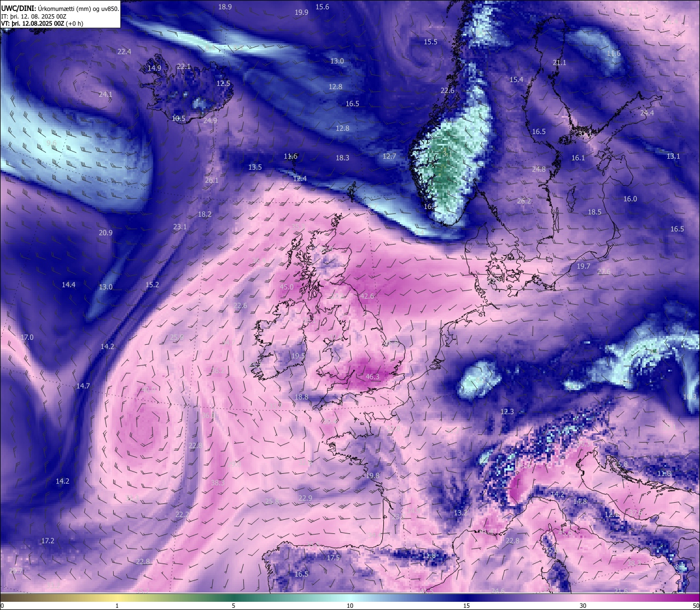This screenshot has width=700, height=610.
Task: Click the 15.5 value off Norway's coast
Action: click(x=430, y=42)
